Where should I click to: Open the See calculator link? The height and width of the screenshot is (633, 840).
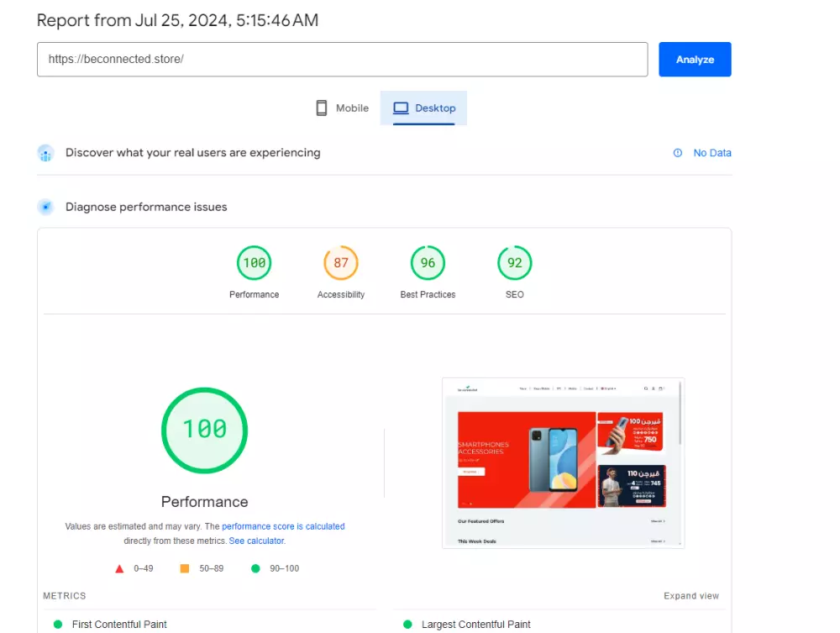pyautogui.click(x=256, y=541)
